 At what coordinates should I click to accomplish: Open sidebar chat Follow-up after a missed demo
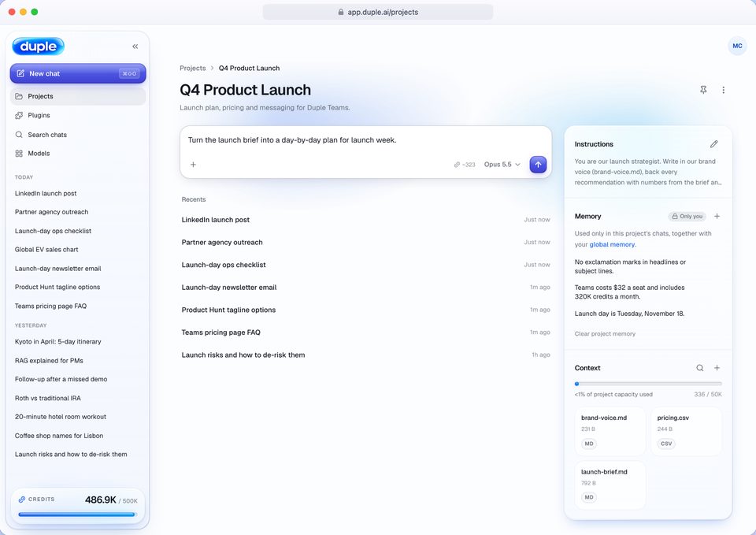tap(78, 379)
